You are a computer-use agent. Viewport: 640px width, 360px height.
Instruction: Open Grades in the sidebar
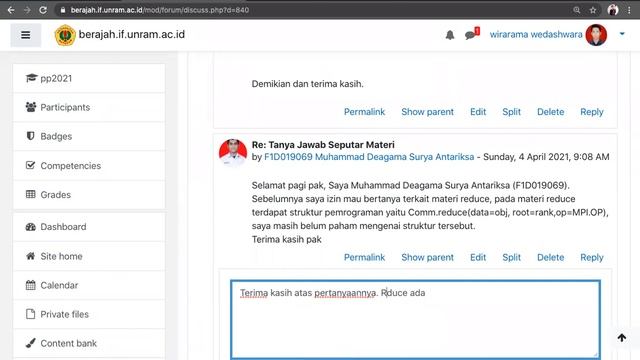(x=89, y=195)
